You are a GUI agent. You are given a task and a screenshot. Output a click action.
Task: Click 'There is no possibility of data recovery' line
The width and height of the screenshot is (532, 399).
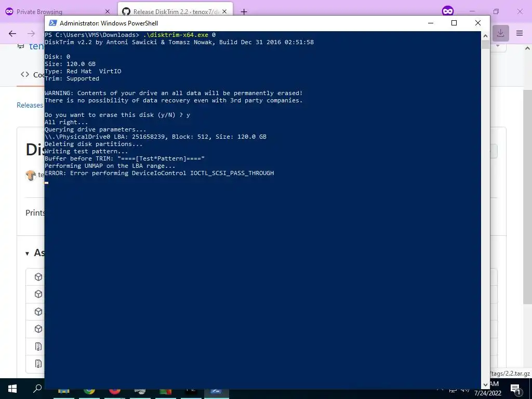coord(174,100)
